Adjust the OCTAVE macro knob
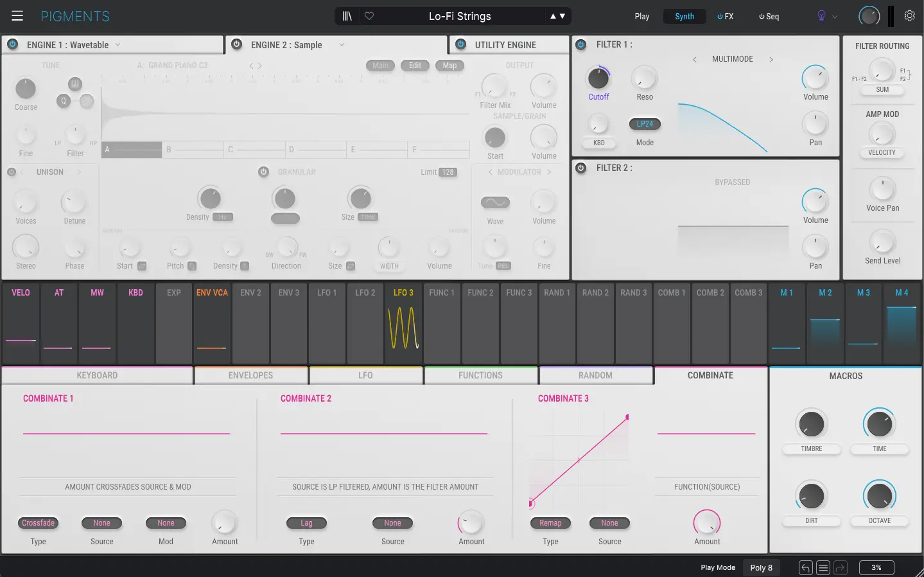924x577 pixels. click(x=879, y=495)
